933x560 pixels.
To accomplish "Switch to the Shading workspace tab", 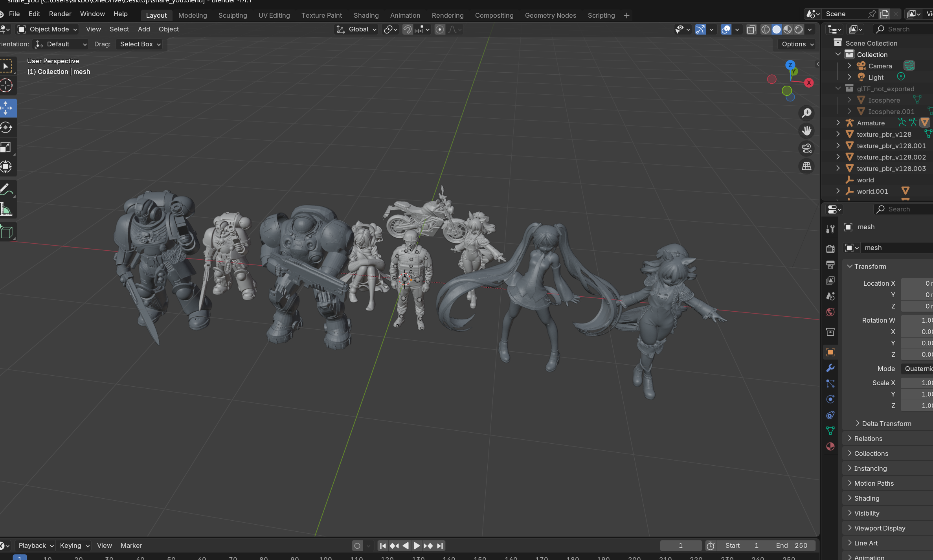I will (x=366, y=15).
